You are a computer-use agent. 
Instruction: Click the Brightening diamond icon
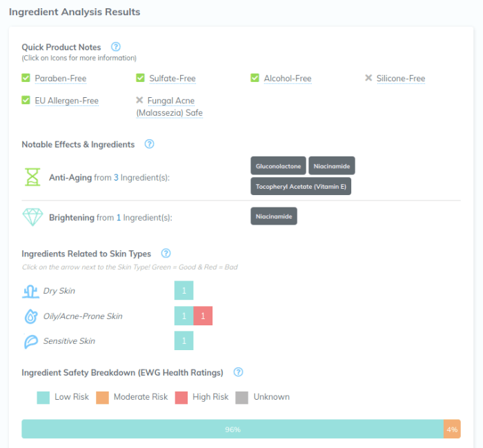coord(32,217)
